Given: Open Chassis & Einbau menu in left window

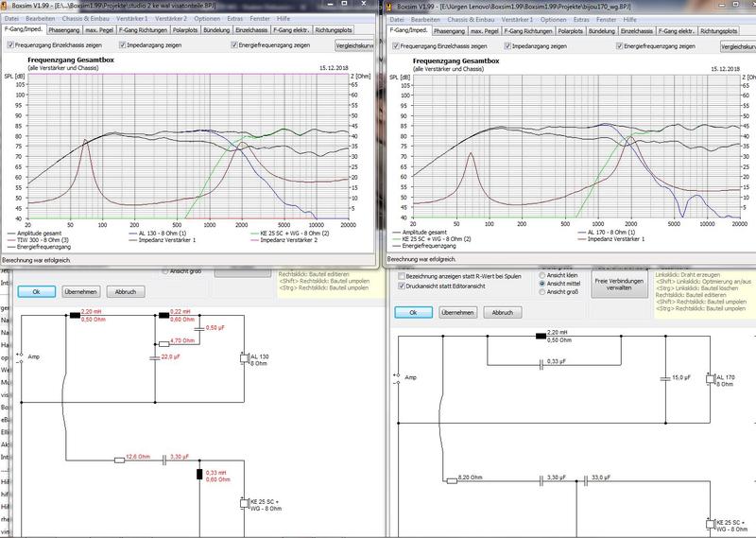Looking at the screenshot, I should pos(86,18).
